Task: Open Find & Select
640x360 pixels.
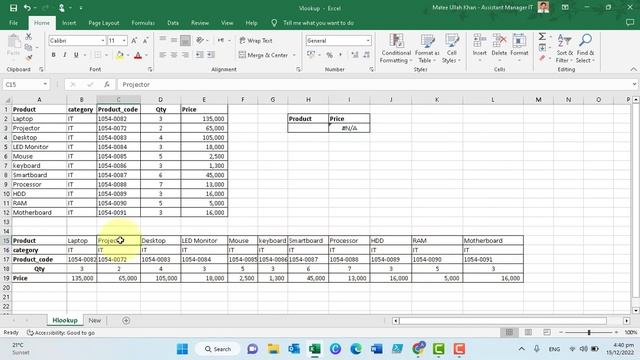Action: [585, 48]
